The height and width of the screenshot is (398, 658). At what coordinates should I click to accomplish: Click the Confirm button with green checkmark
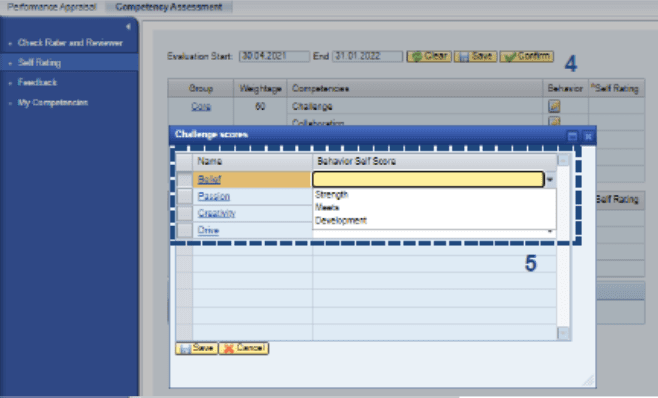click(x=527, y=56)
